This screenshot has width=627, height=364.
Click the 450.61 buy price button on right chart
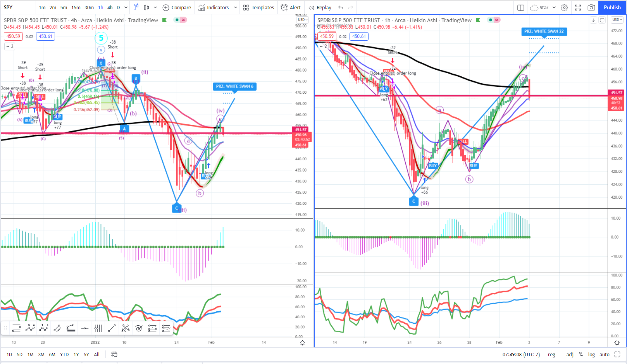(x=359, y=36)
